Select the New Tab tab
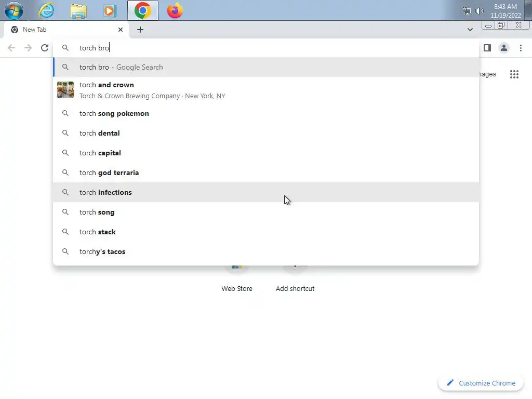This screenshot has height=399, width=532. click(x=66, y=30)
